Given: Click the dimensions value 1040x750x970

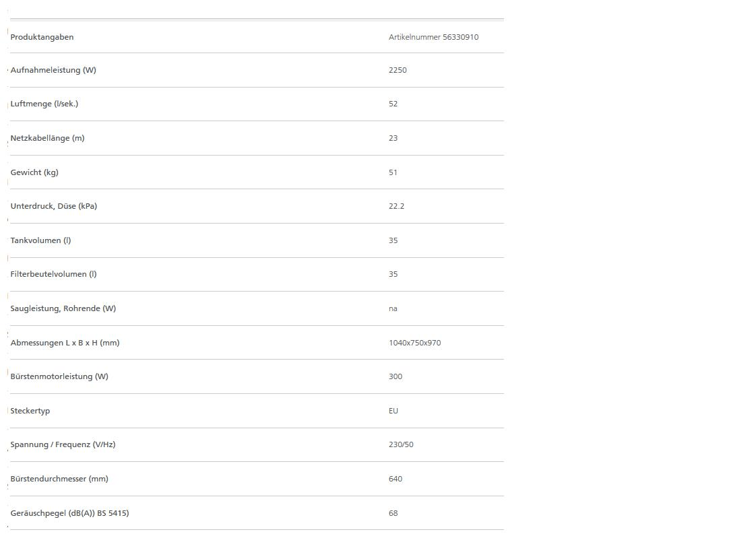Looking at the screenshot, I should click(414, 343).
